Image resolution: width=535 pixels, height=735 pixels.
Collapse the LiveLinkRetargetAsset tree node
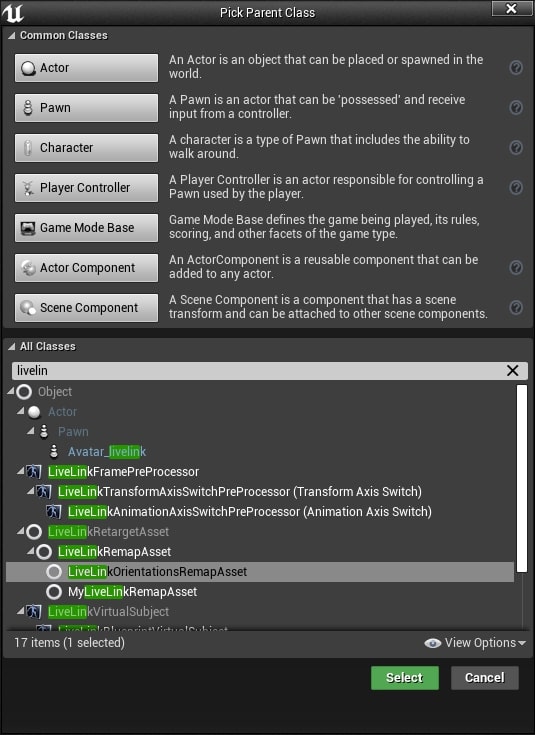click(21, 531)
